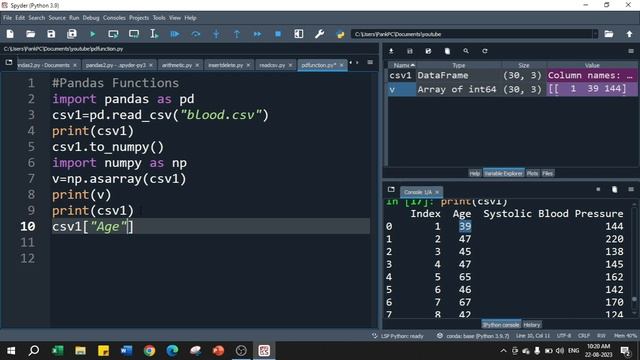Select the csv1 DataFrame variable row

[513, 76]
